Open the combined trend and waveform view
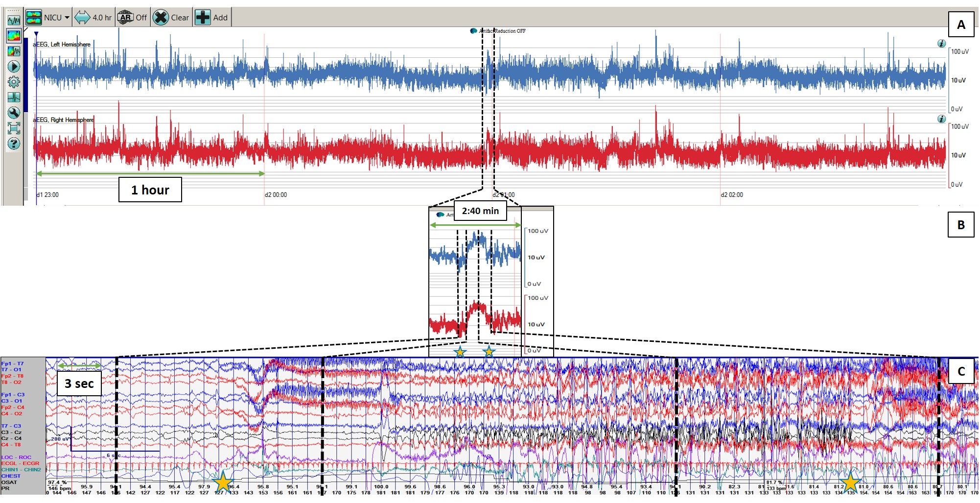 [14, 51]
